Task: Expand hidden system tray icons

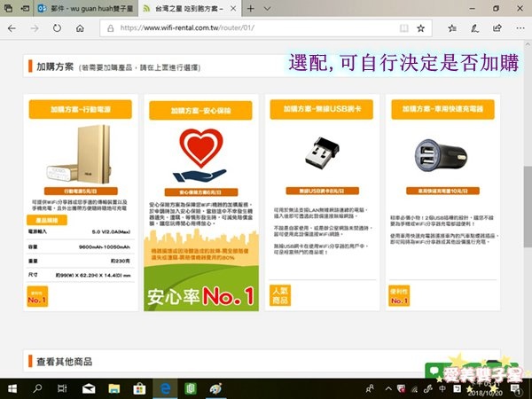Action: (x=388, y=389)
